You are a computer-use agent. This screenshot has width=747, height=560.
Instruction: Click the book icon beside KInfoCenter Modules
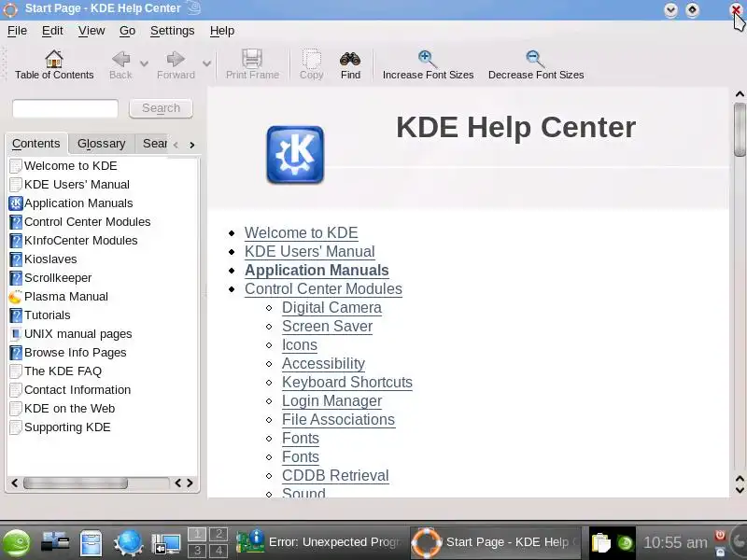(x=16, y=241)
